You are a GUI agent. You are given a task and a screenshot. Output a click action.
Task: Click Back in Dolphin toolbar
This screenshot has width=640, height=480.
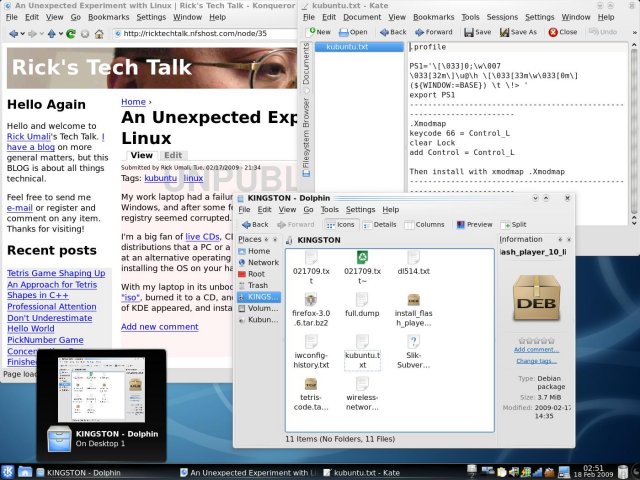point(255,224)
